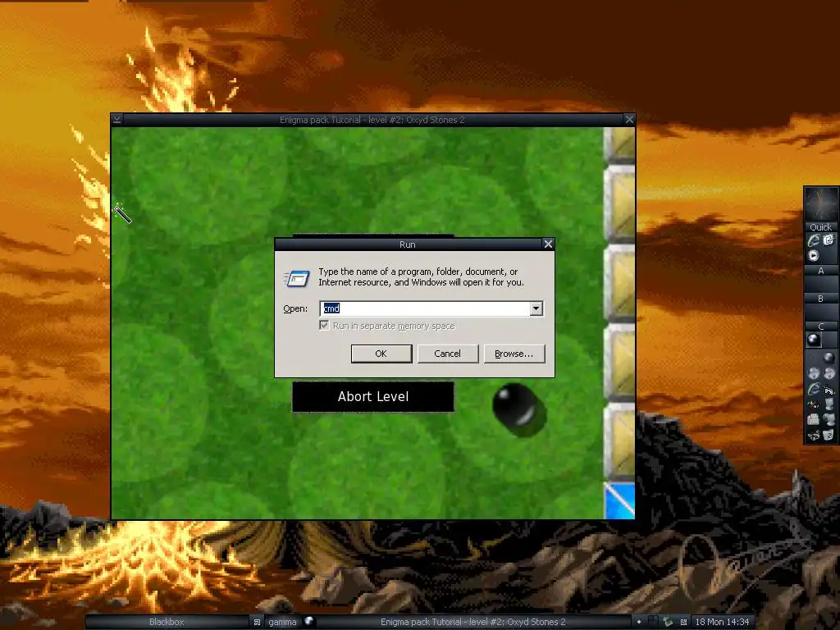
Task: Open the analog clock widget in dock
Action: (x=820, y=204)
